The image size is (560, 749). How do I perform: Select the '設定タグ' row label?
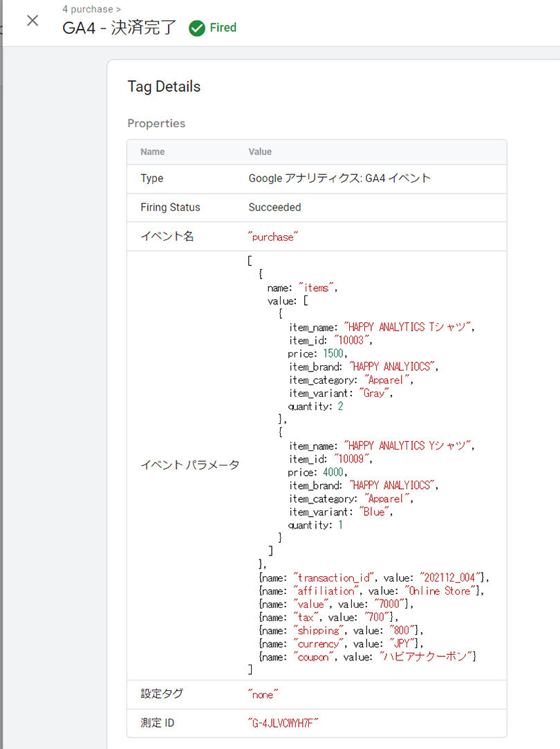coord(162,694)
